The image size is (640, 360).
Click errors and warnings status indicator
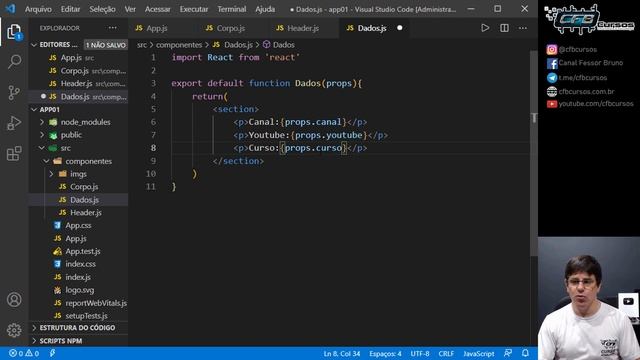tap(24, 353)
